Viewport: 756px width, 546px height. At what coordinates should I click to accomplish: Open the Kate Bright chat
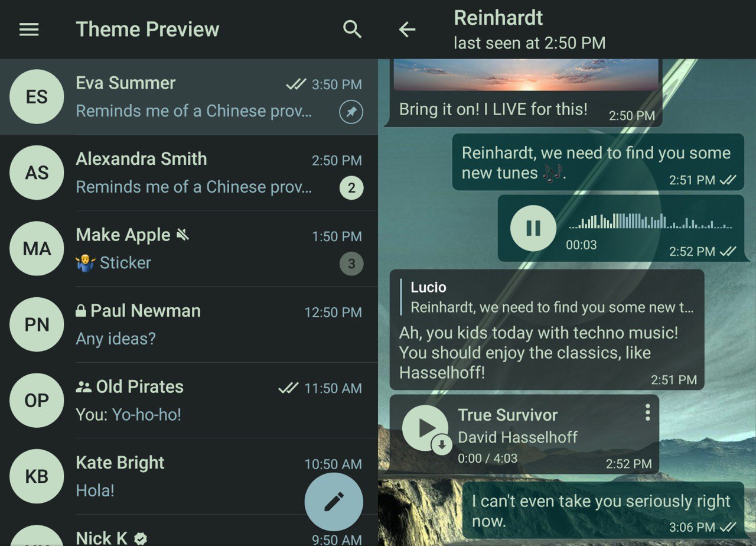click(x=189, y=476)
